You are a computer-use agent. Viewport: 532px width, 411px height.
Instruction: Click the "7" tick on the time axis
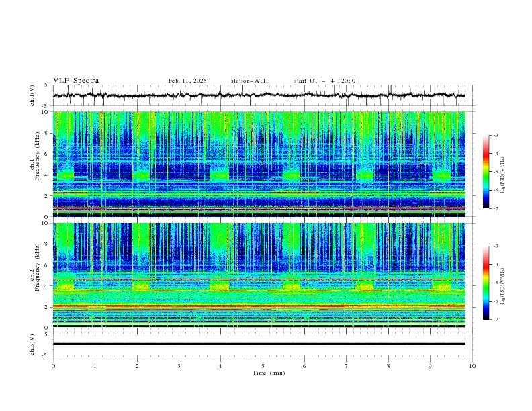tap(347, 366)
